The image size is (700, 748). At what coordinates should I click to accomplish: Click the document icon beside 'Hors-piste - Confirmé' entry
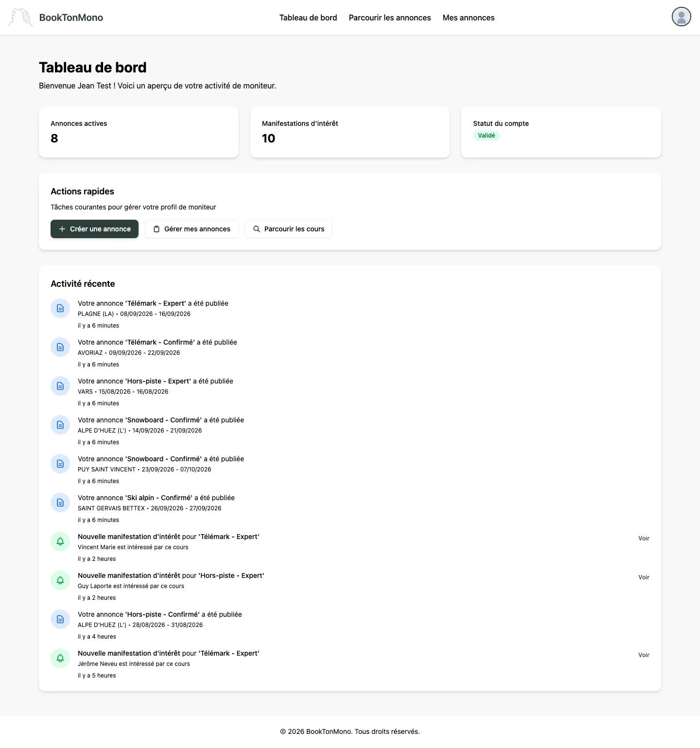pos(60,619)
